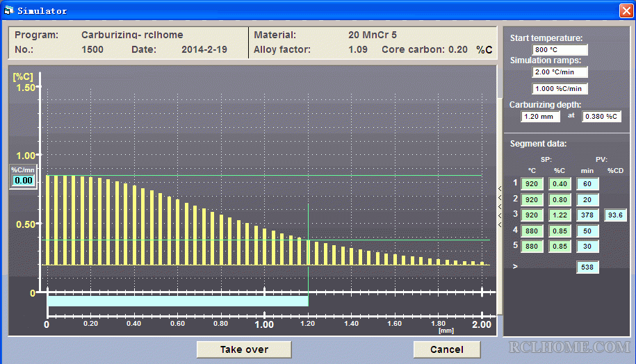Click the 2.00 mm x-axis label

point(482,324)
